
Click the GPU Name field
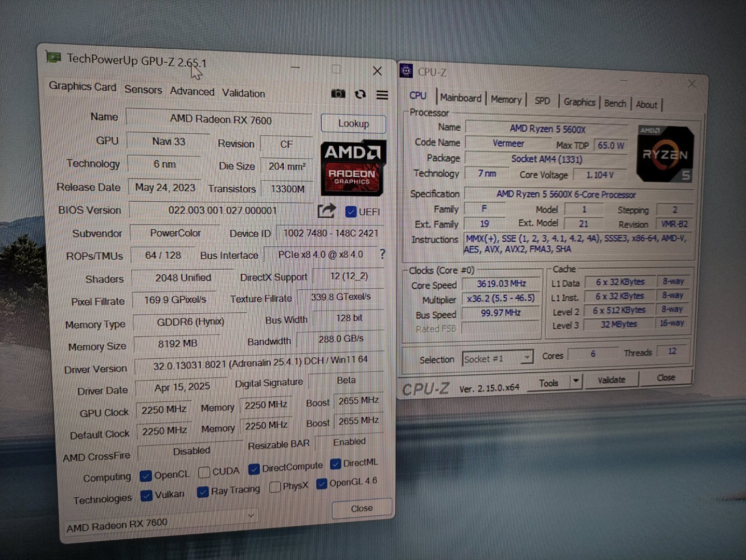tap(219, 119)
